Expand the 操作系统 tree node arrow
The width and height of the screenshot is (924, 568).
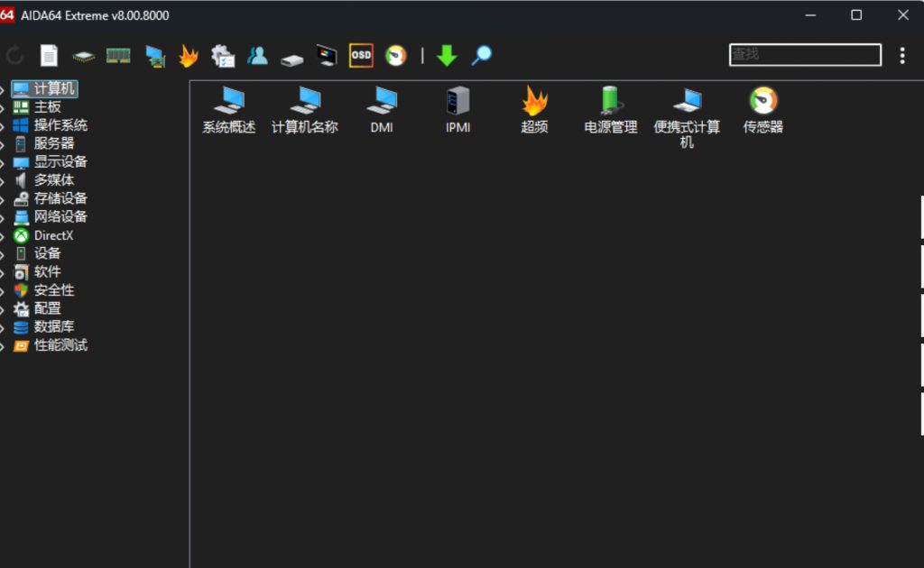pyautogui.click(x=3, y=126)
